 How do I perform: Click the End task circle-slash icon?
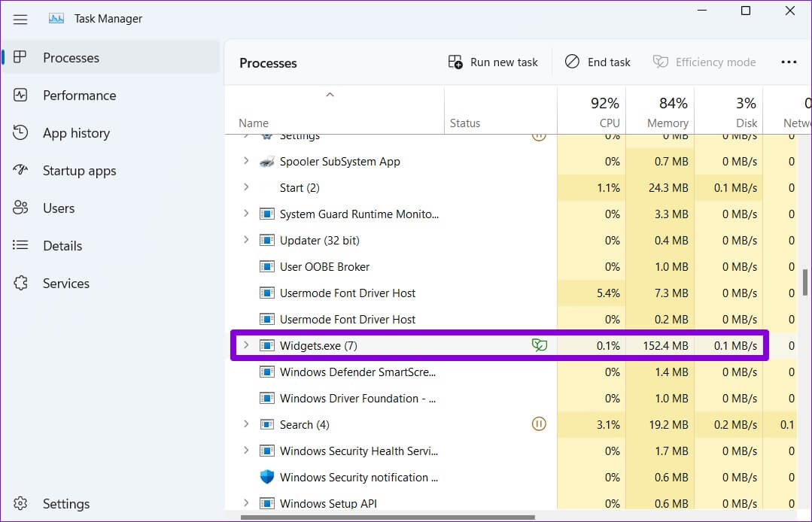click(572, 62)
